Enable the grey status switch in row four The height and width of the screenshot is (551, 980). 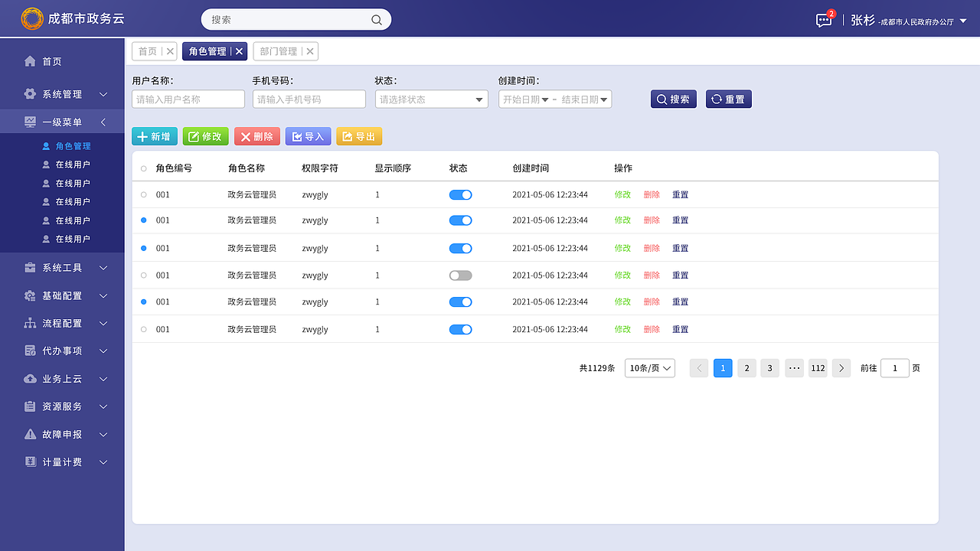[x=460, y=275]
